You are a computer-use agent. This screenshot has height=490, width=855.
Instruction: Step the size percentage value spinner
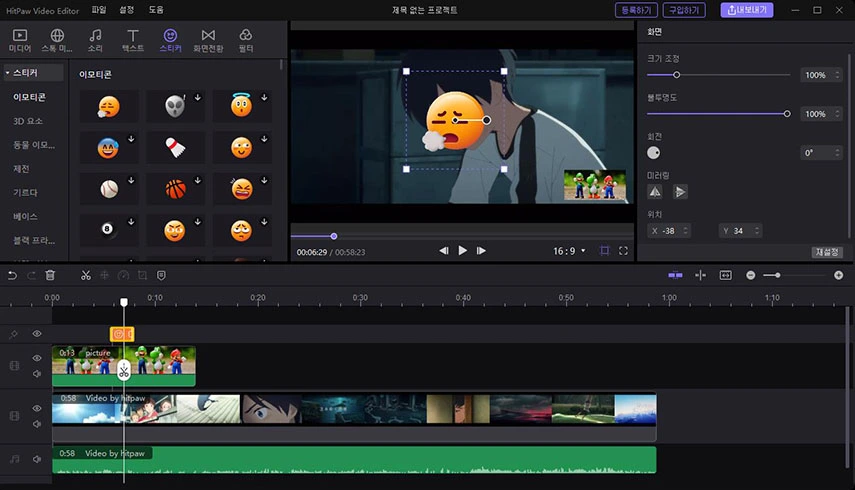tap(838, 75)
